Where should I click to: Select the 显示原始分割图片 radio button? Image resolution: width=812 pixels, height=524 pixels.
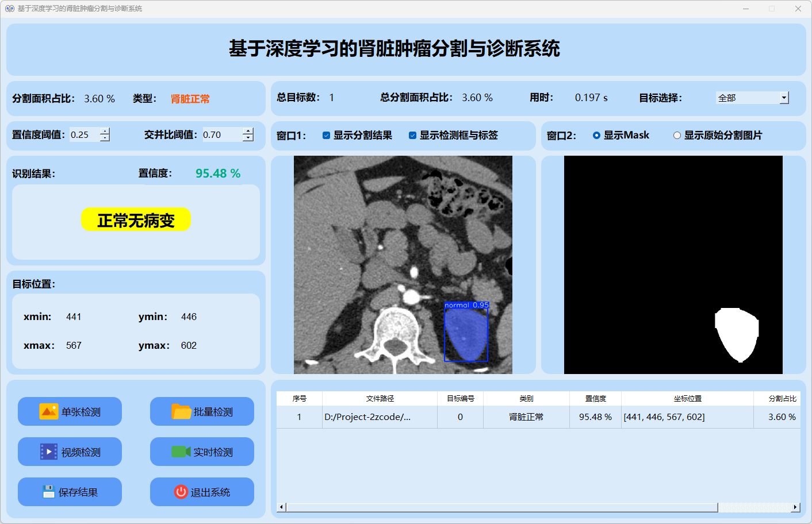pos(677,136)
